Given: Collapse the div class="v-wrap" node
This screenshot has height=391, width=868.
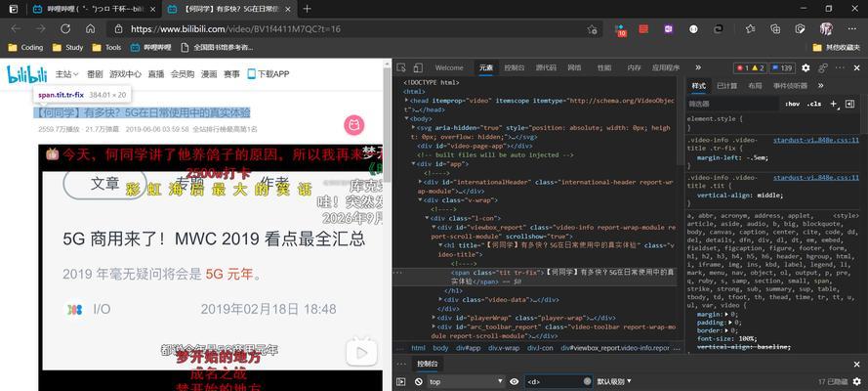Looking at the screenshot, I should tap(420, 200).
